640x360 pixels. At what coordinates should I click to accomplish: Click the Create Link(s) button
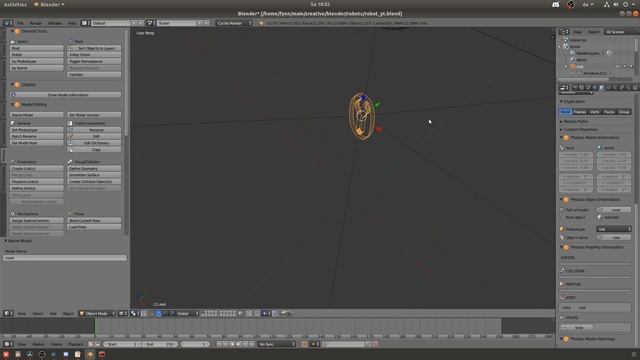coord(37,169)
